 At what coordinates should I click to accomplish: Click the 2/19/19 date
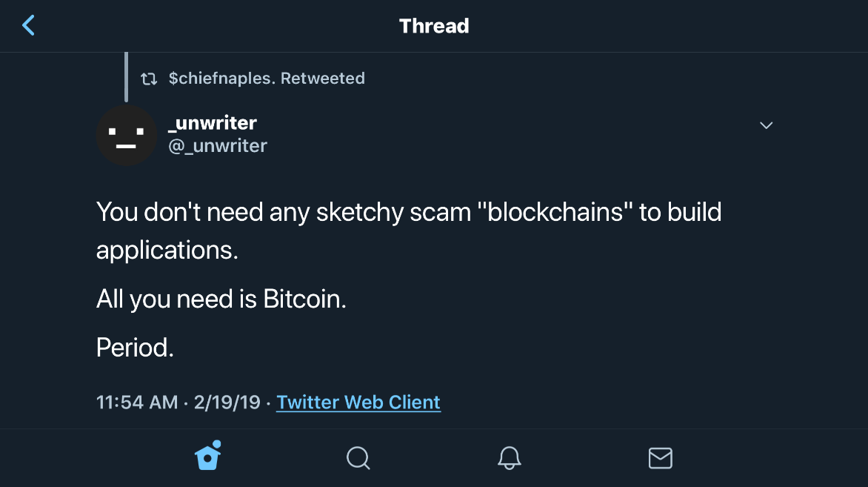click(227, 402)
